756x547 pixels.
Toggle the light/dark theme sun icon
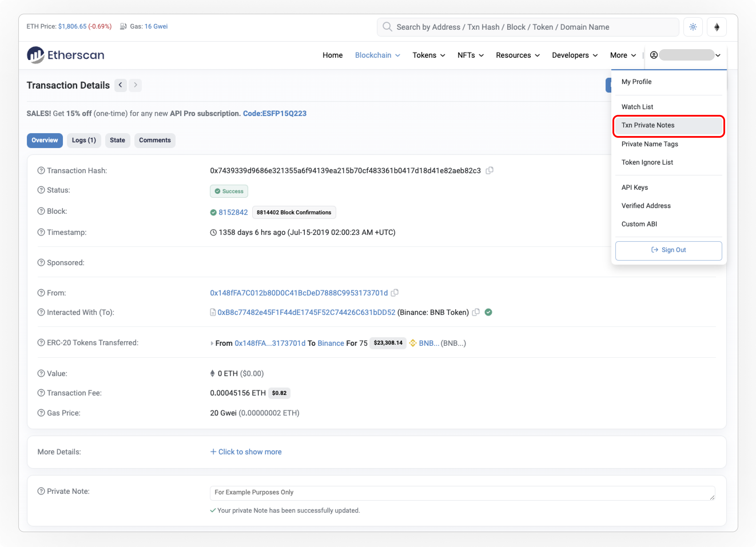click(693, 27)
